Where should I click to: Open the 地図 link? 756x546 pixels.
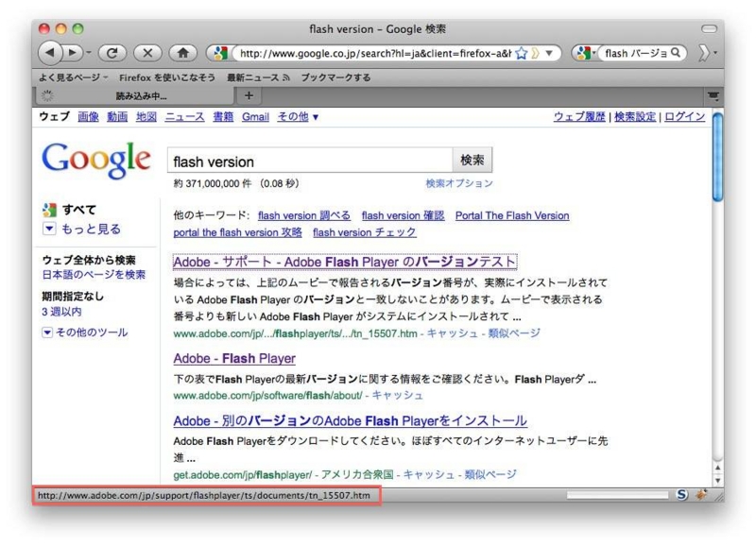pos(146,116)
